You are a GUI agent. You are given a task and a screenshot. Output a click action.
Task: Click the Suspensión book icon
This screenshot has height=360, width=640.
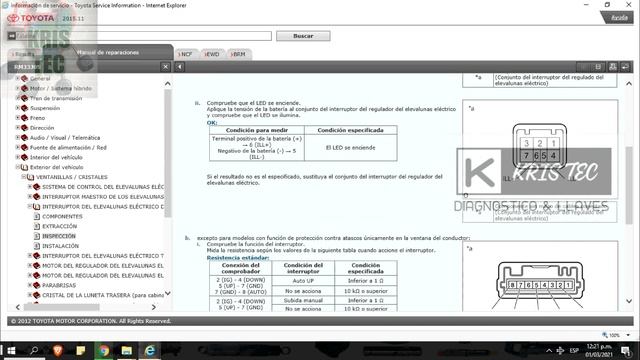click(x=24, y=108)
